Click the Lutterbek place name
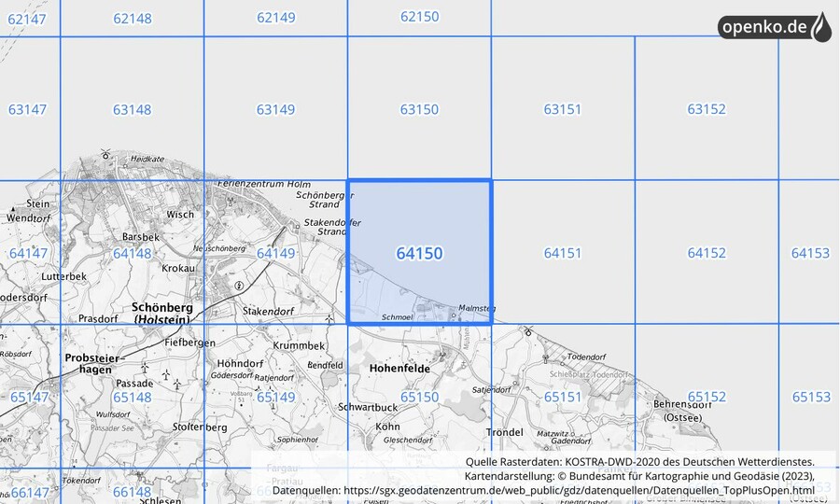The image size is (840, 504). (x=63, y=276)
